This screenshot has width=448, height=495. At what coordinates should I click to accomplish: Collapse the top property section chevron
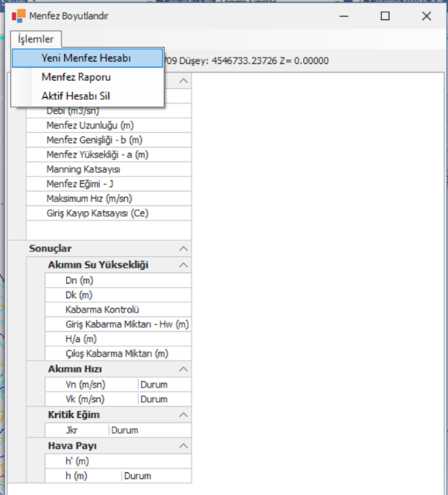183,81
